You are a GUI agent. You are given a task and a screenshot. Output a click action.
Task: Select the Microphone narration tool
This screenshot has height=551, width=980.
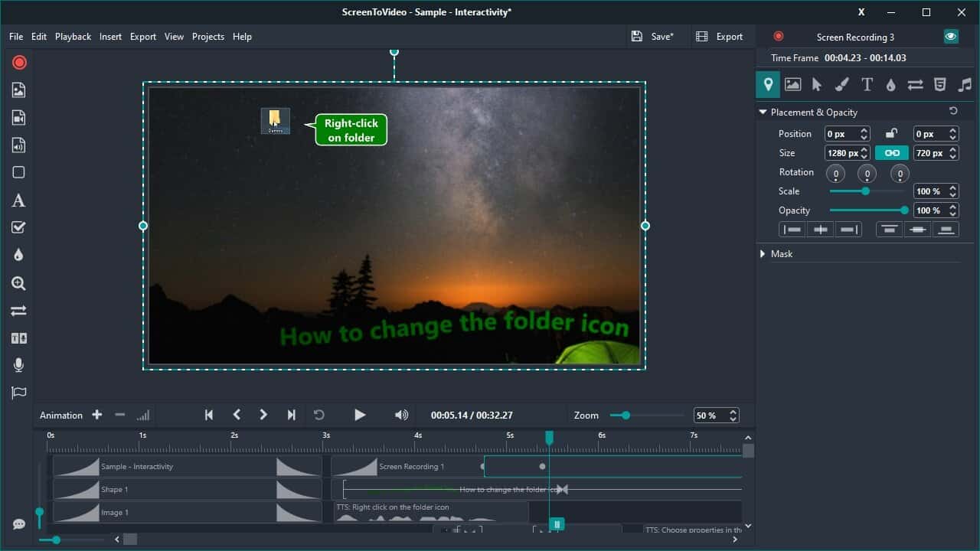pyautogui.click(x=19, y=365)
